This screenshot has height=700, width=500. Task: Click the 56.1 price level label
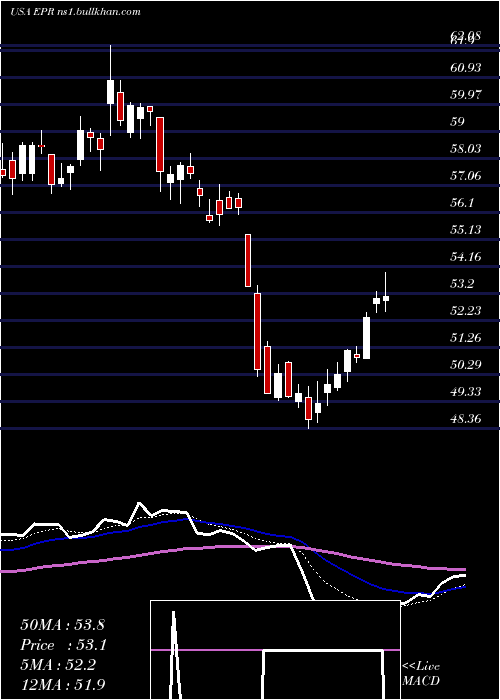(461, 203)
